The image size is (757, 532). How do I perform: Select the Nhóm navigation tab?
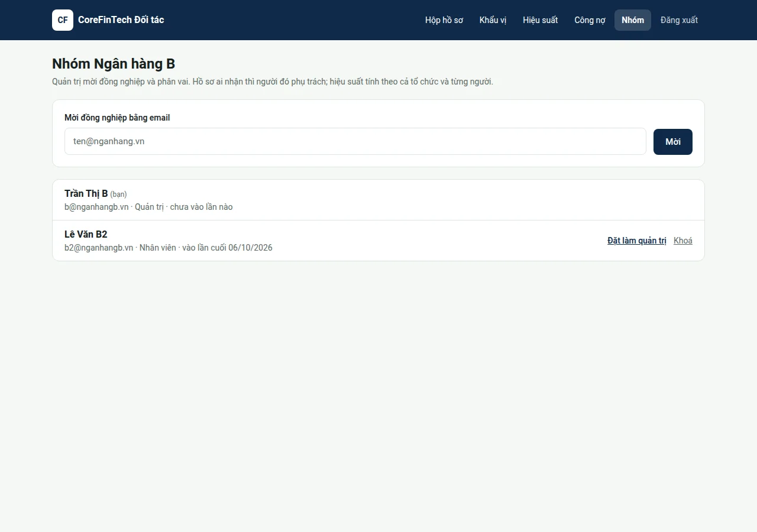coord(633,20)
